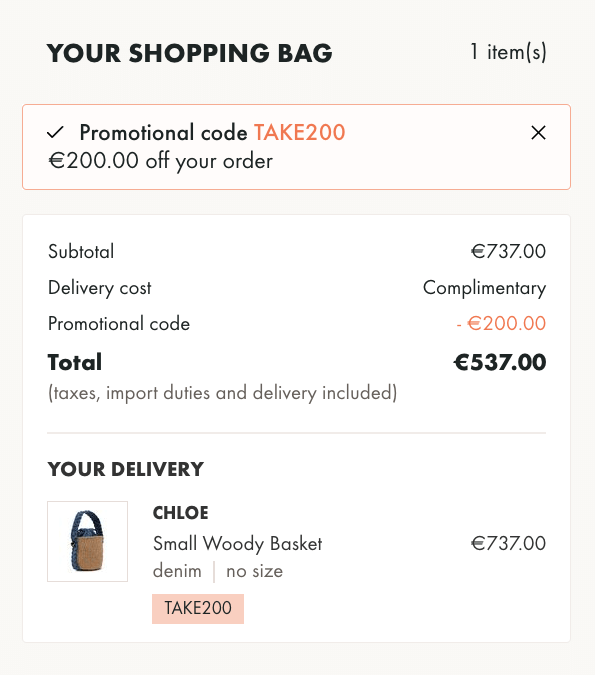Click the Complimentary delivery cost value
595x675 pixels.
(484, 288)
